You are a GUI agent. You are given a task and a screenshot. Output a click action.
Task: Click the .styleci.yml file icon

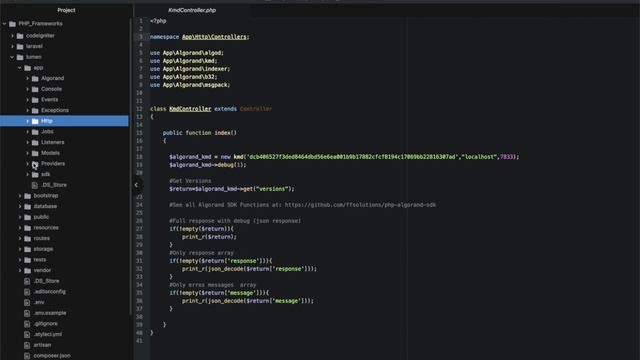pyautogui.click(x=27, y=334)
